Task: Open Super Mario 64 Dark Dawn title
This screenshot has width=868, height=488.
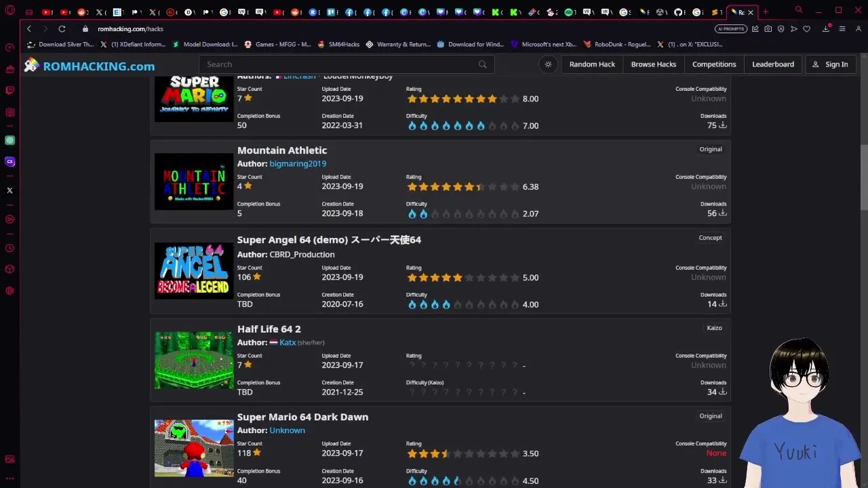Action: [x=302, y=417]
